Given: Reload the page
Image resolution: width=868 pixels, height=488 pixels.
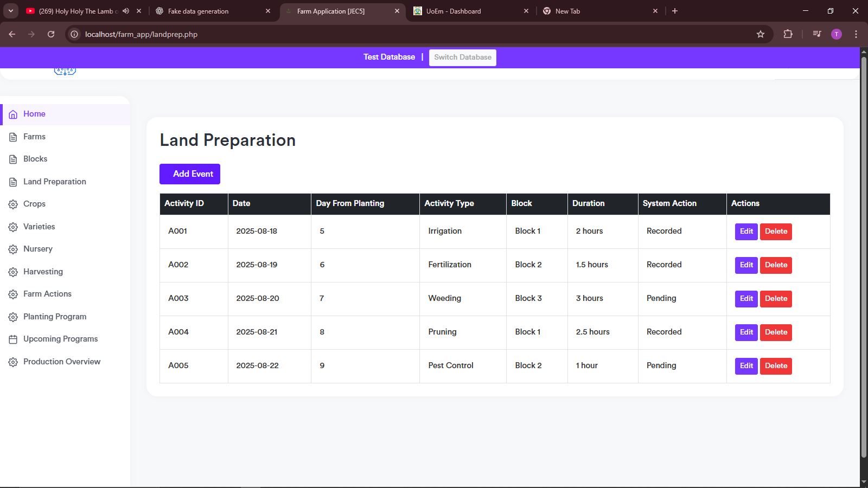Looking at the screenshot, I should pyautogui.click(x=51, y=34).
